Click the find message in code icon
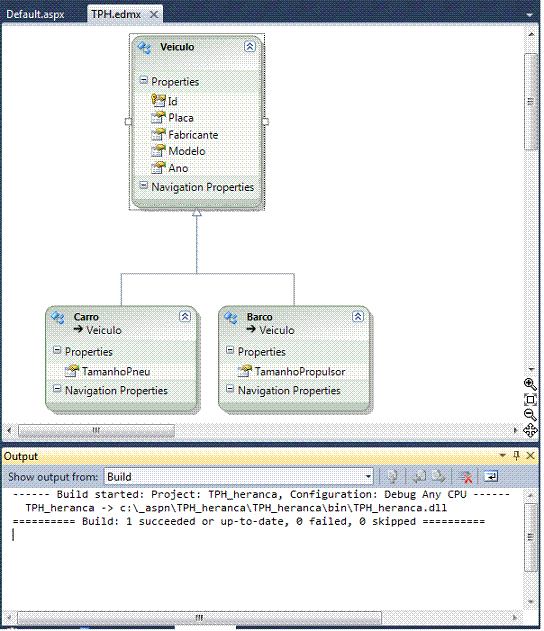 point(392,477)
